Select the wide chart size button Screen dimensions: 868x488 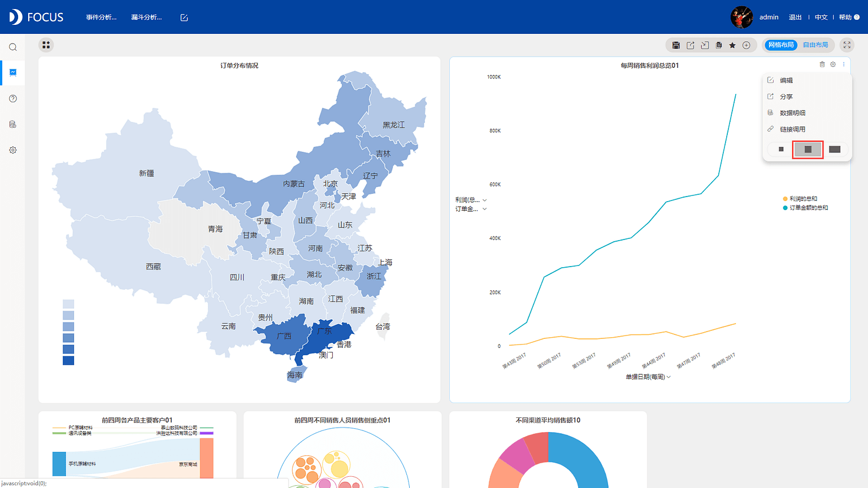point(835,149)
